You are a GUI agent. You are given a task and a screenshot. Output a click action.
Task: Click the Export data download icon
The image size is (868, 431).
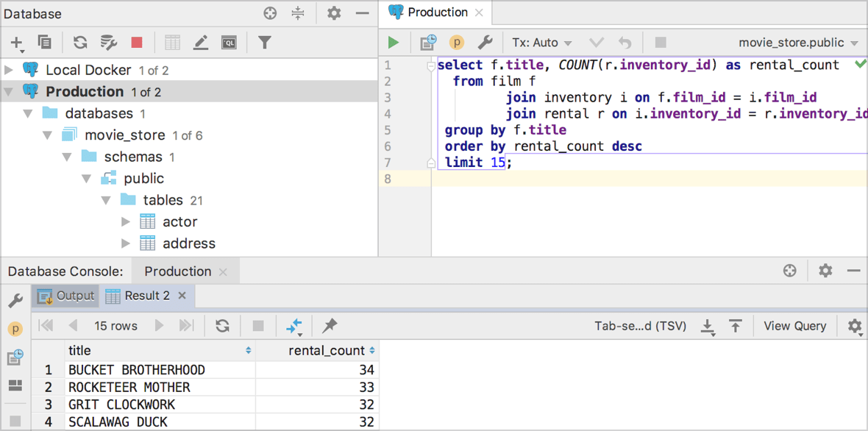707,326
